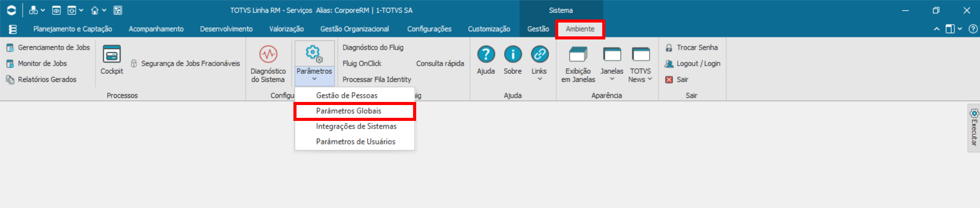Screen dimensions: 980x208
Task: Click the Parâmetros gear icon
Action: click(x=314, y=53)
